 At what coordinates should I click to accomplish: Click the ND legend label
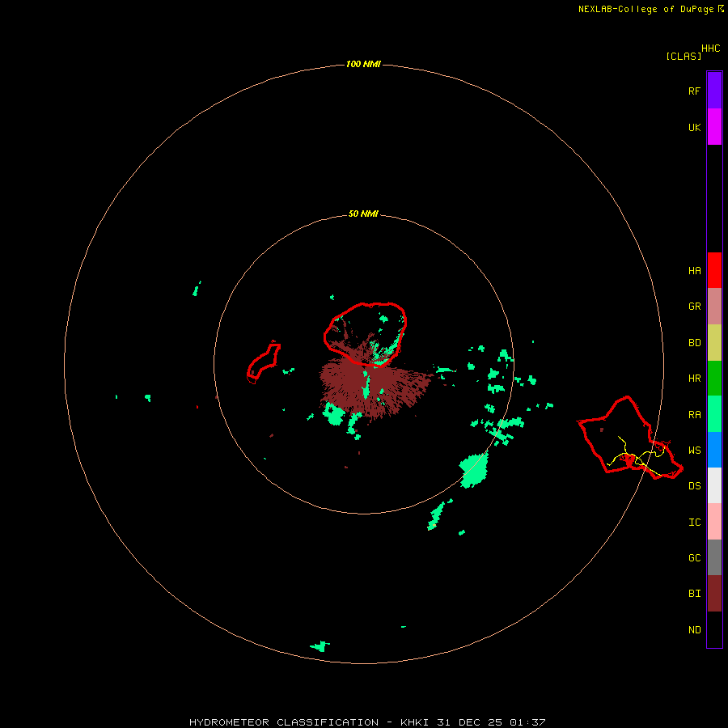pos(694,629)
